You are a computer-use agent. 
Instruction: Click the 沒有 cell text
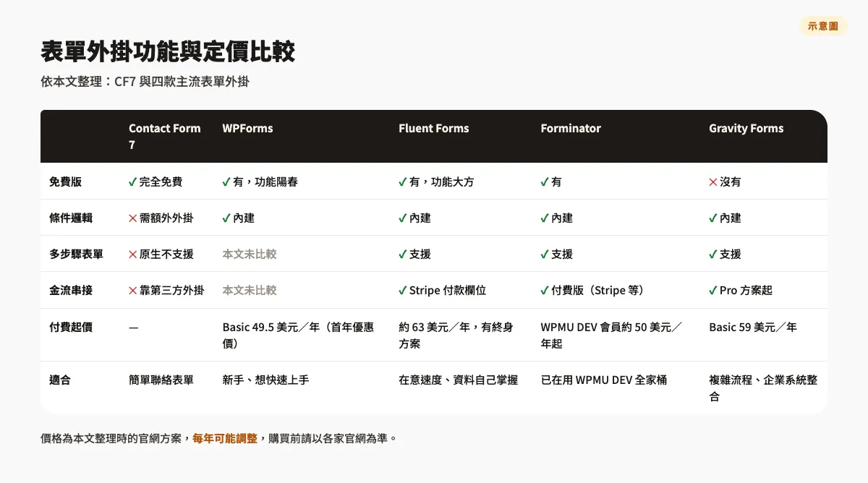(731, 181)
